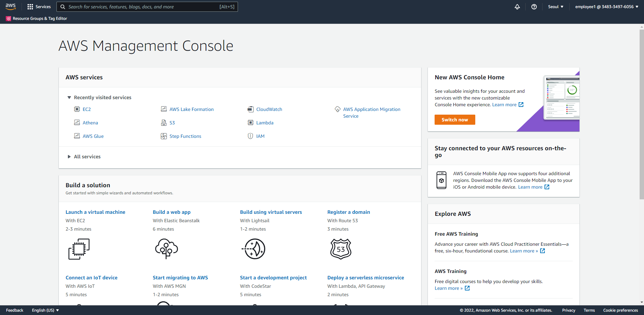Image resolution: width=644 pixels, height=315 pixels.
Task: Open AWS Training Learn more link
Action: click(x=452, y=288)
